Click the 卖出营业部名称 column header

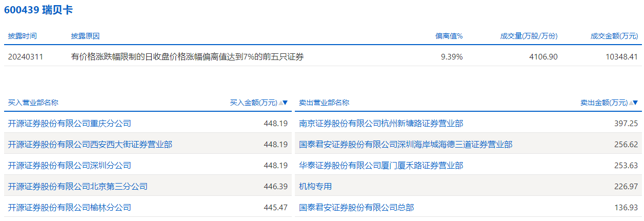point(324,103)
